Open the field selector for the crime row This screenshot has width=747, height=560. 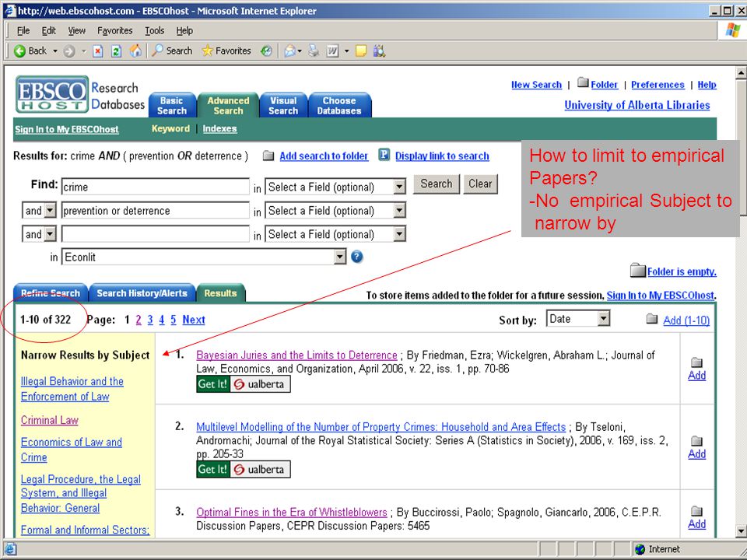(335, 187)
